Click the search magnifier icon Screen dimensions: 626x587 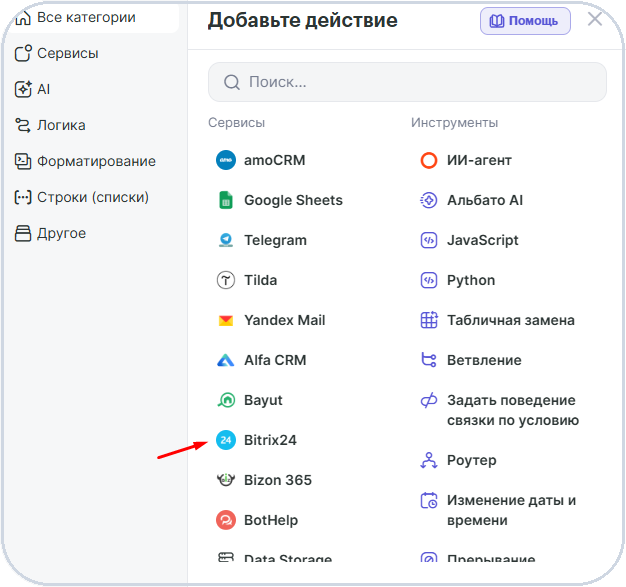[232, 82]
